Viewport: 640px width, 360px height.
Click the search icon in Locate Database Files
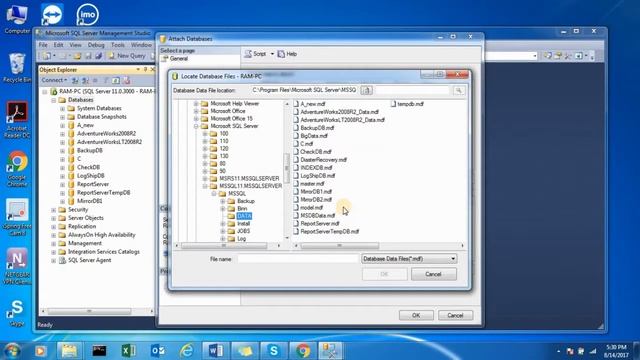[458, 90]
